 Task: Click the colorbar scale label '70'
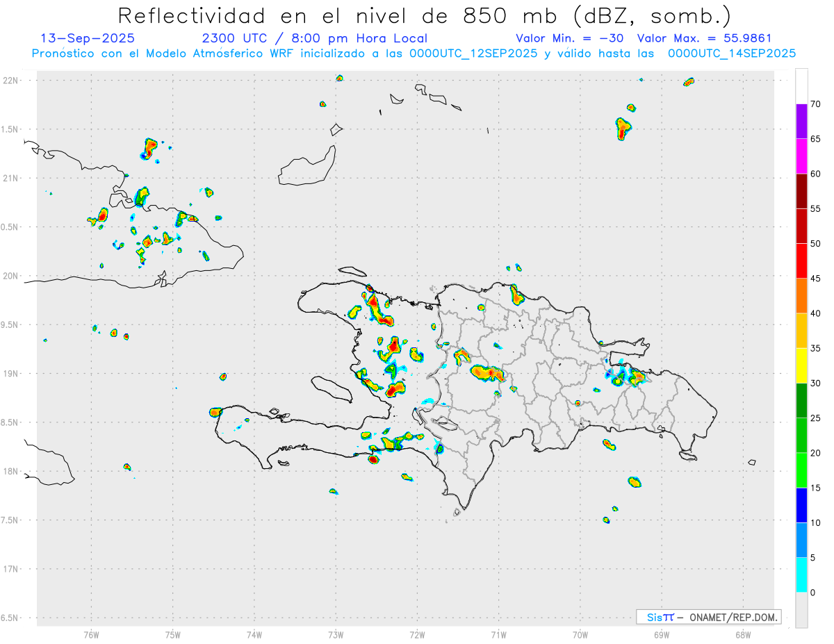(x=815, y=104)
